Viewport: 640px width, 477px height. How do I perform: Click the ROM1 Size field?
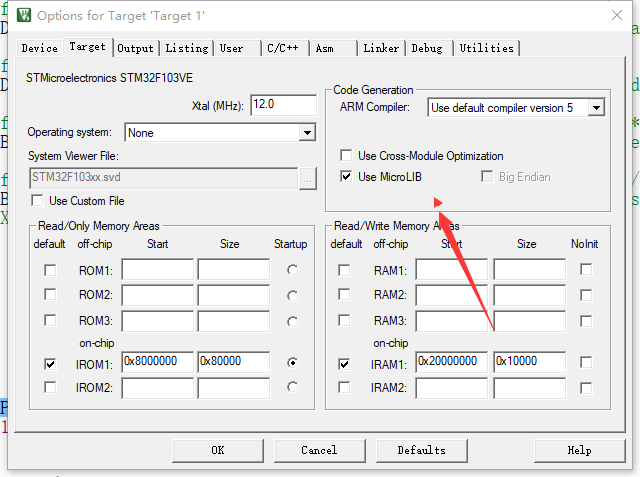(234, 269)
